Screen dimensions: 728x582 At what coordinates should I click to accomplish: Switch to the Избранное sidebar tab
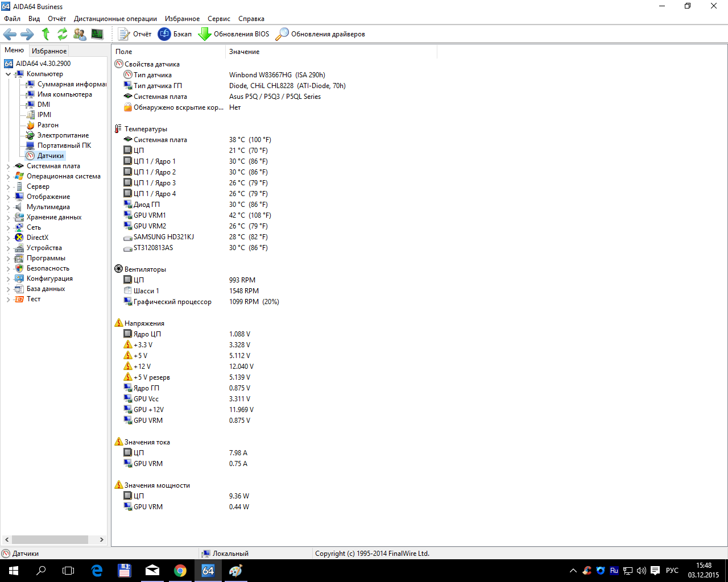(x=49, y=51)
